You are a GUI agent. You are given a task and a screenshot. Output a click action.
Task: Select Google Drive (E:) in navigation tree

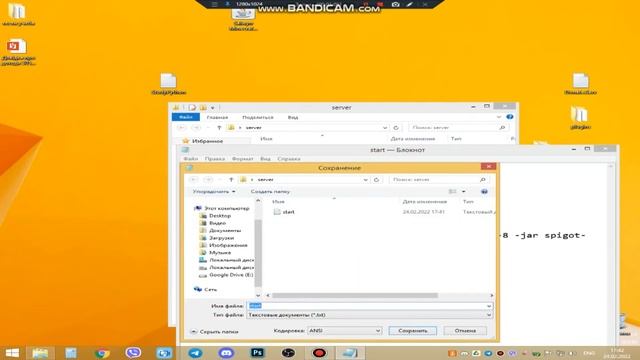point(231,275)
